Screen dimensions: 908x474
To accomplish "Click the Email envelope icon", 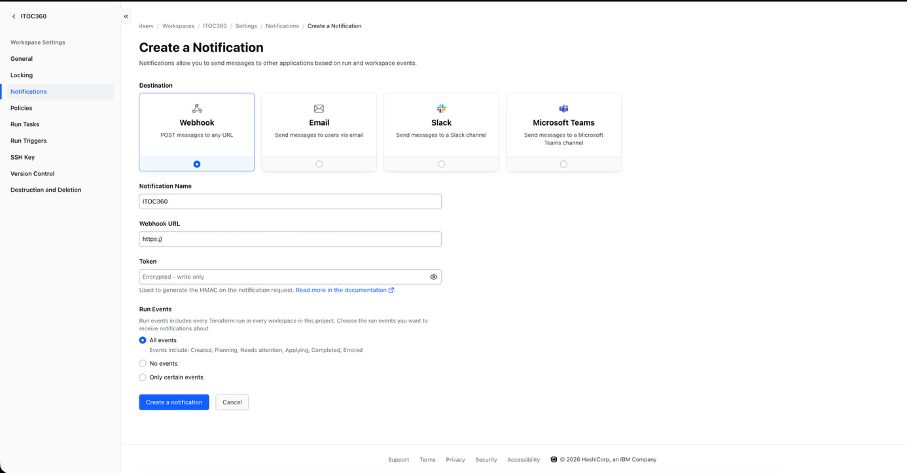I will pyautogui.click(x=319, y=108).
